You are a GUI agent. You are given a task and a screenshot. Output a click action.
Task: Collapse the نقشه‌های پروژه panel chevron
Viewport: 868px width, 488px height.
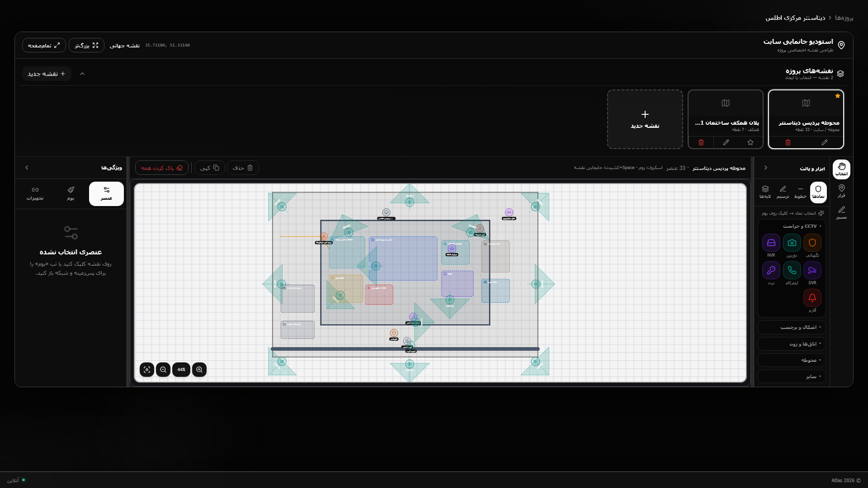[82, 74]
